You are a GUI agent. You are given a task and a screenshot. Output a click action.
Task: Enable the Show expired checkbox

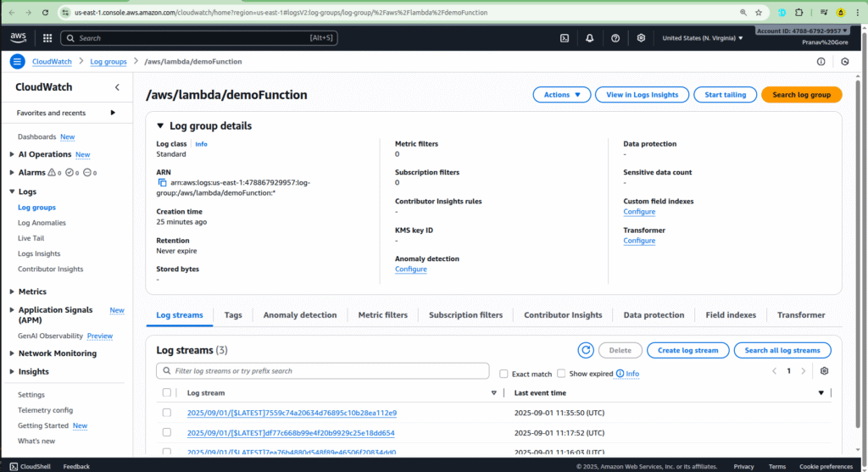pyautogui.click(x=561, y=374)
